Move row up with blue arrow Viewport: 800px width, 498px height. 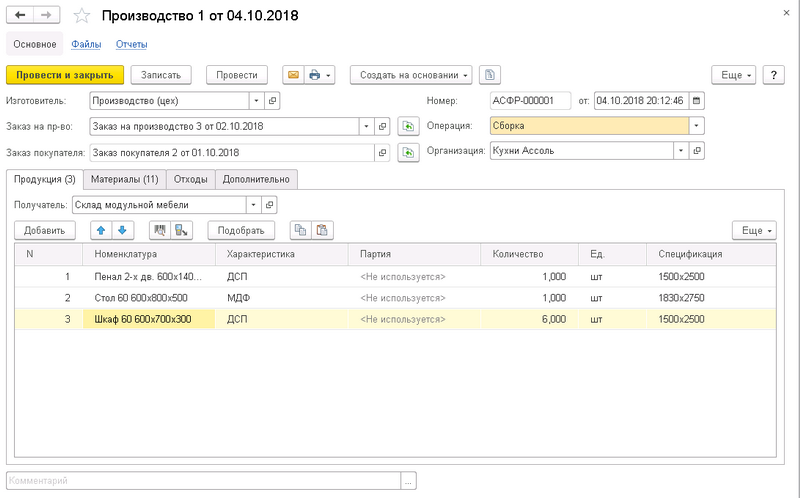click(x=100, y=230)
